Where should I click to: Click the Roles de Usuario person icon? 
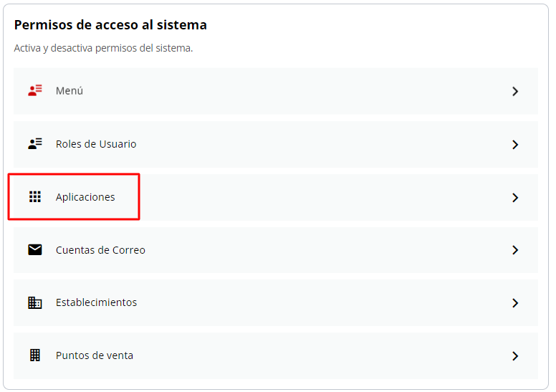point(35,144)
